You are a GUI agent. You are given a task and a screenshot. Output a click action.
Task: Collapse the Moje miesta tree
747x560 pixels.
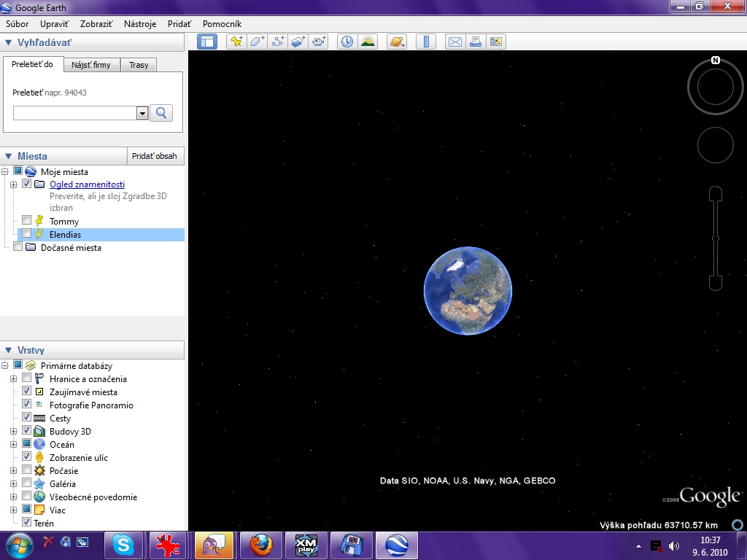[x=5, y=171]
